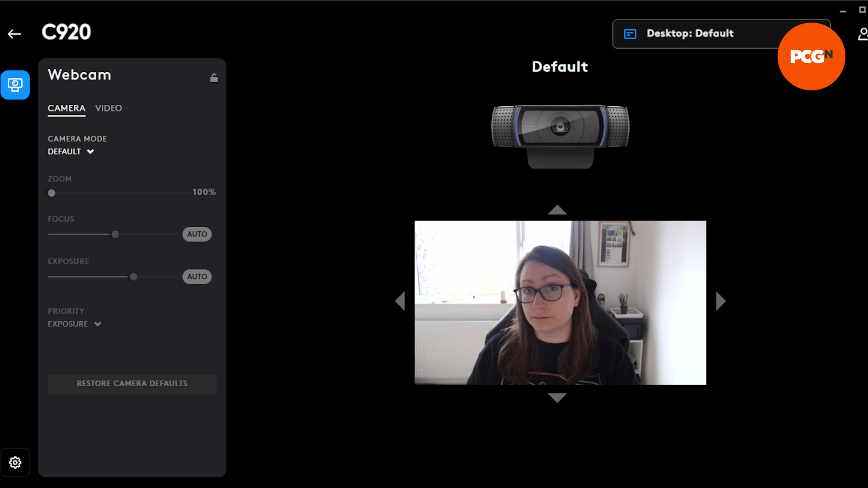Toggle AUTO exposure setting
This screenshot has width=868, height=488.
click(x=197, y=277)
